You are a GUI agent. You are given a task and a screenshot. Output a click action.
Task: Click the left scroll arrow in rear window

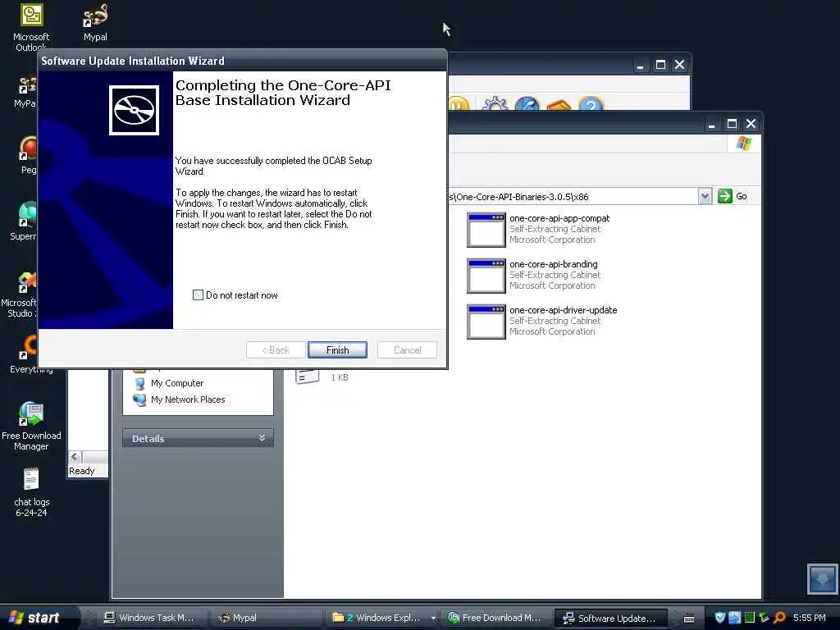coord(75,457)
